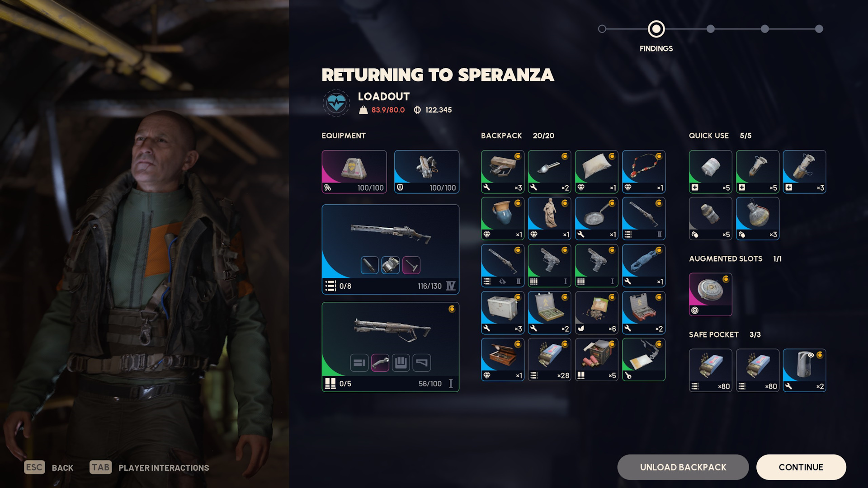Select the primary weapon slot 116/130
Viewport: 868px width, 488px height.
(x=390, y=249)
